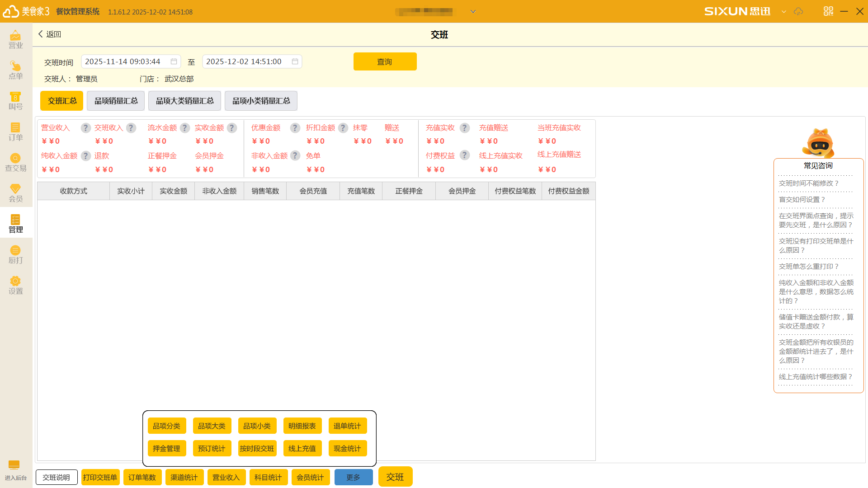Expand the store name dropdown arrow
Screen dimensions: 868x488
pos(473,12)
